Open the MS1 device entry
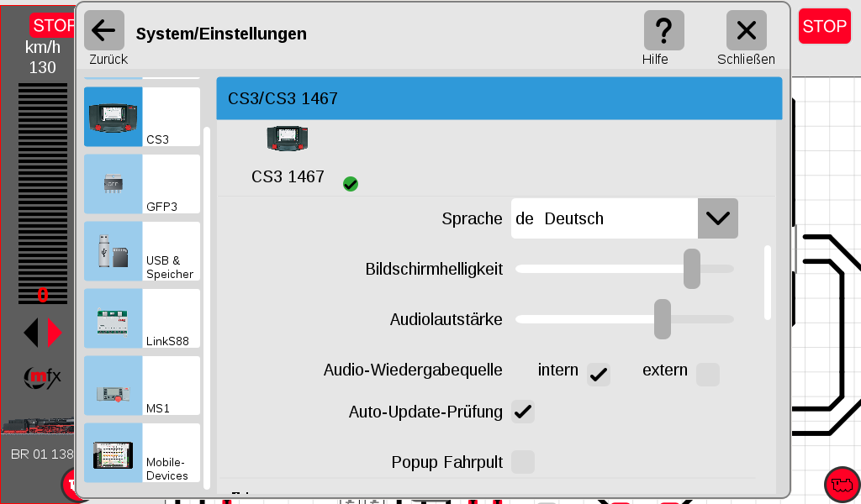861x504 pixels. (x=141, y=386)
